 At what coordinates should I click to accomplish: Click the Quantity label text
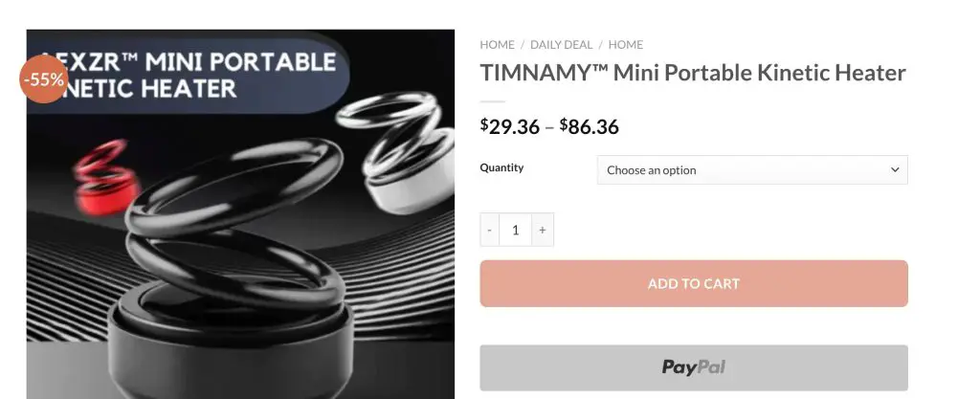(x=501, y=167)
